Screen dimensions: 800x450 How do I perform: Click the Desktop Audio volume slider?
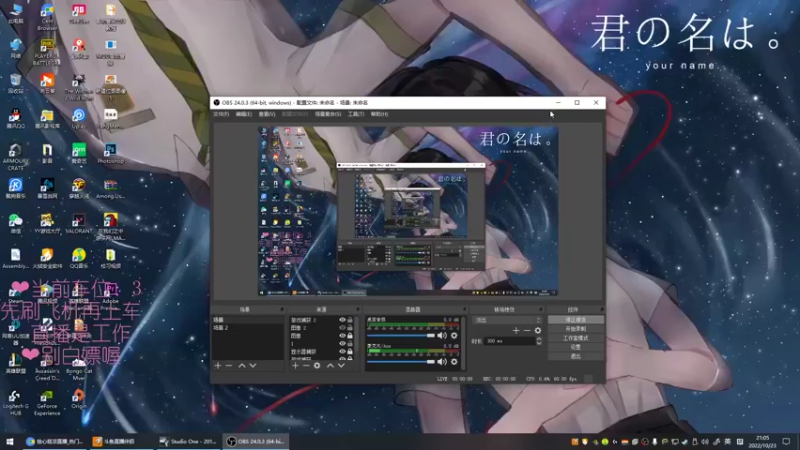(x=401, y=336)
